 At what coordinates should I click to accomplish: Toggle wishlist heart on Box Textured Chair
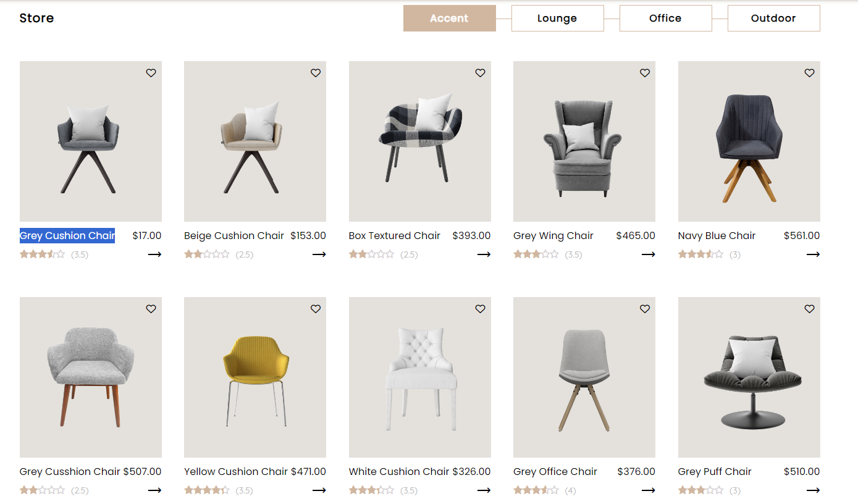coord(481,73)
